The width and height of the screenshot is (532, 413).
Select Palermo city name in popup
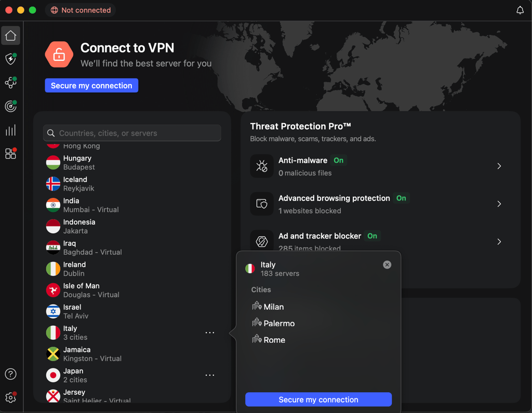[279, 324]
